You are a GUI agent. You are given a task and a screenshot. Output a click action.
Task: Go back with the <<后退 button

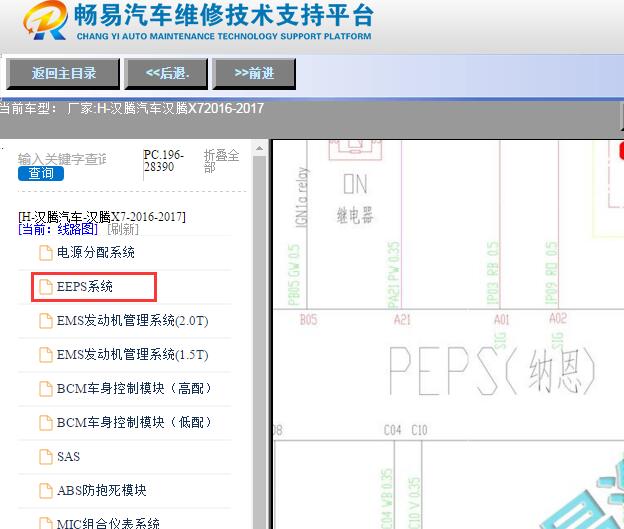[166, 73]
